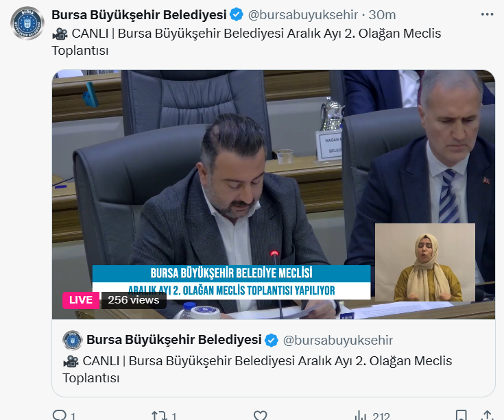Click the pink LIVE badge on the video
The height and width of the screenshot is (420, 504).
[x=81, y=300]
